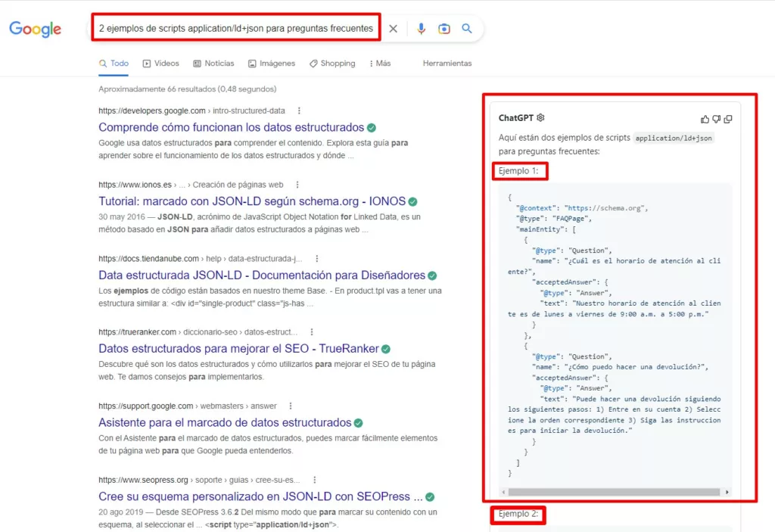Open TrueRanker 'Datos estructurados para mejorar el SEO'
The image size is (775, 532).
[x=238, y=349]
